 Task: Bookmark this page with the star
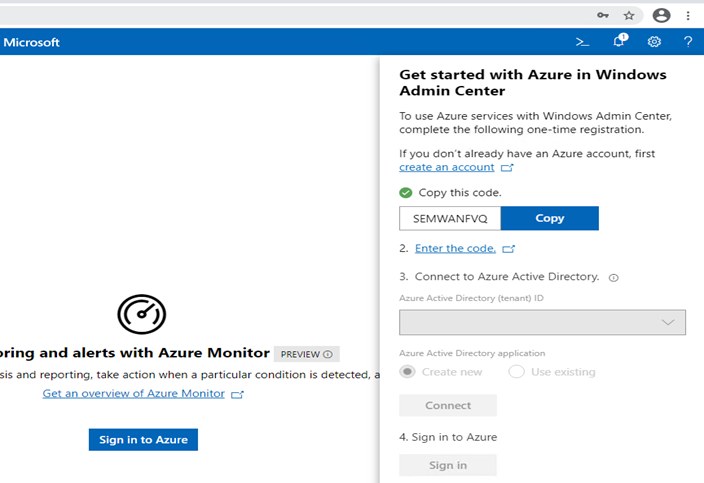[x=629, y=16]
